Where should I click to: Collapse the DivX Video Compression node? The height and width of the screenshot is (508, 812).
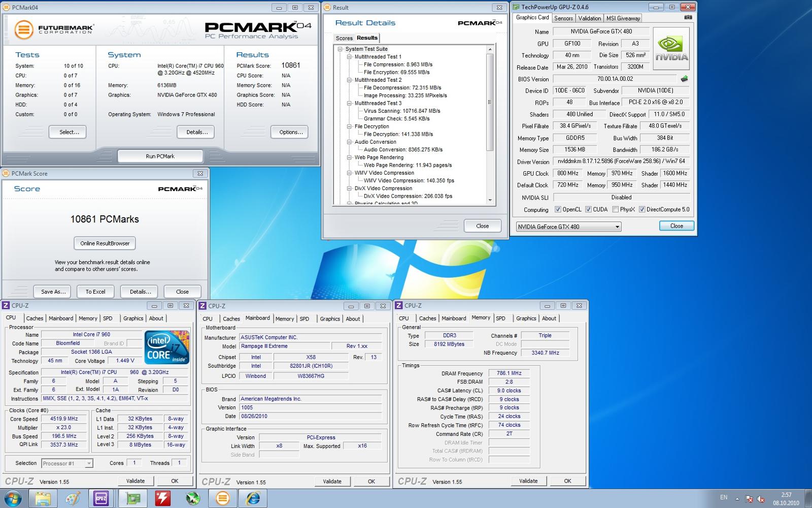[349, 188]
